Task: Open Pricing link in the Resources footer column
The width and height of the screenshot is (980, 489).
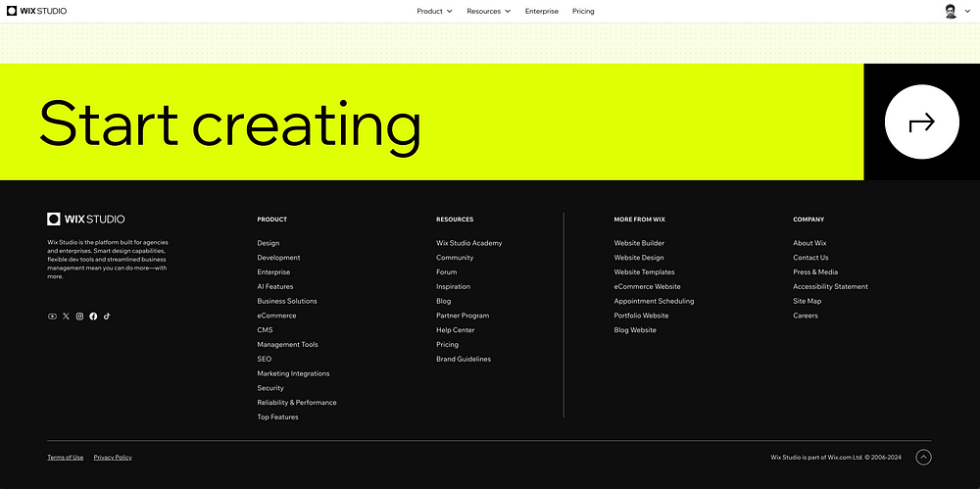Action: 448,345
